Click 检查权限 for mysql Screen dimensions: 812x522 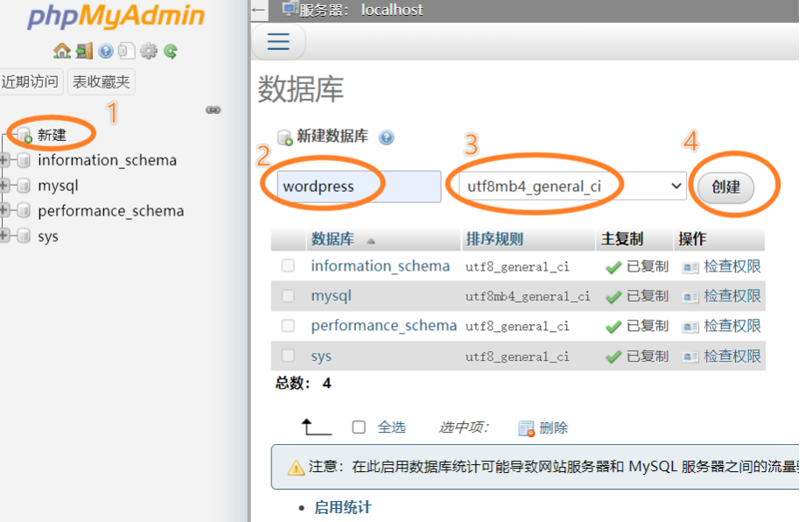tap(732, 296)
